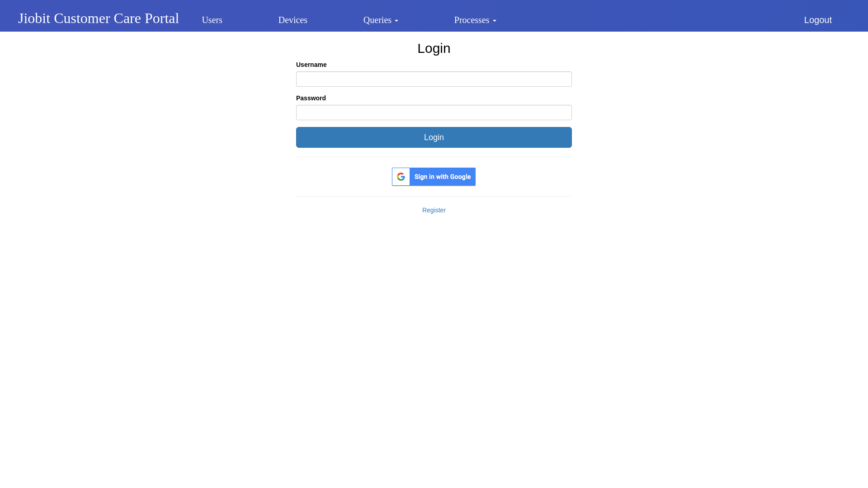Focus the Password input field
Screen dimensions: 868x488
[434, 113]
